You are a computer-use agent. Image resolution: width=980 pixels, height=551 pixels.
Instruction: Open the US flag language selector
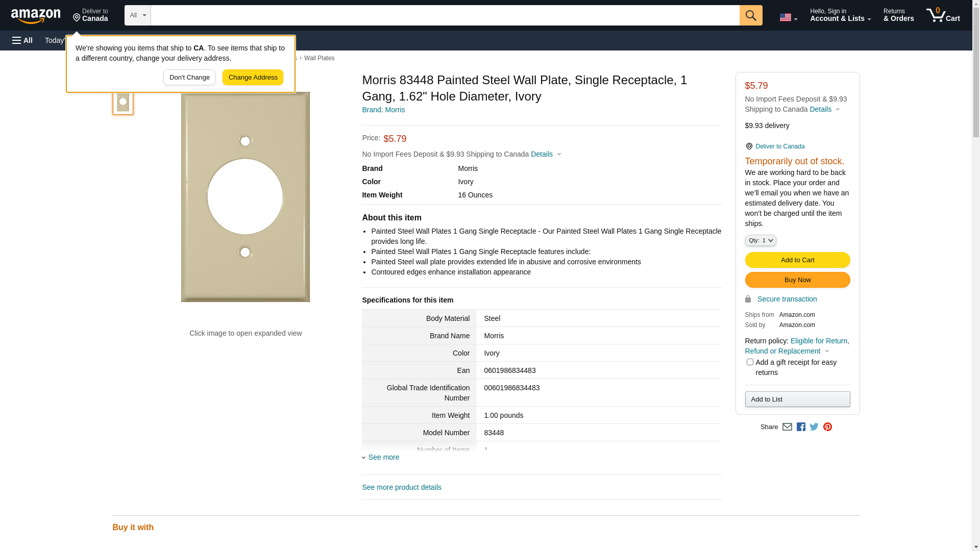point(788,17)
